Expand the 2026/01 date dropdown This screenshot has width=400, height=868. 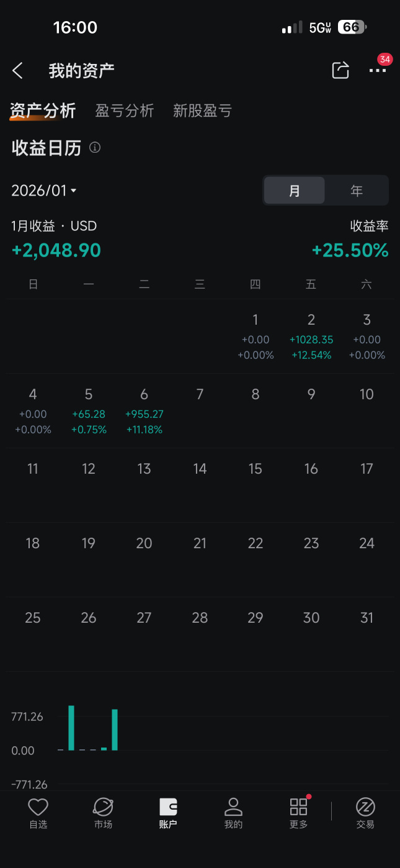44,191
